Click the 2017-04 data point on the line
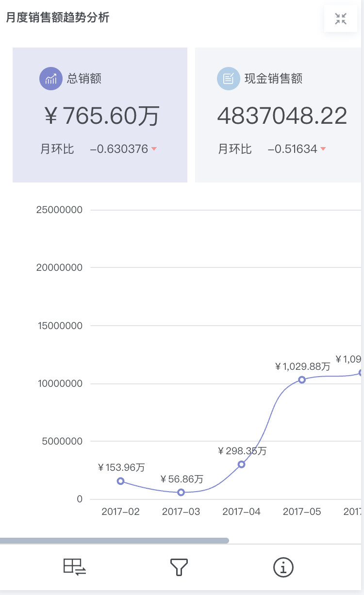Viewport: 364px width, 595px height. 241,464
